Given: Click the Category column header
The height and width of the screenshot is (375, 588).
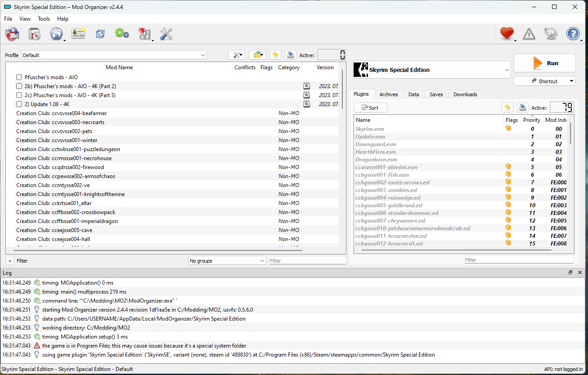Looking at the screenshot, I should 289,67.
